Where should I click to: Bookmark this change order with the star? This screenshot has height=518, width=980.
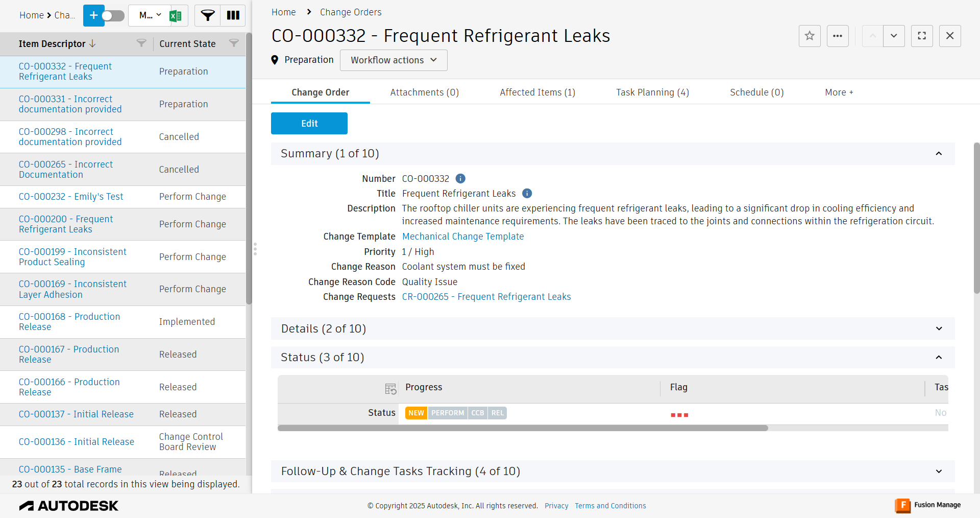[810, 36]
